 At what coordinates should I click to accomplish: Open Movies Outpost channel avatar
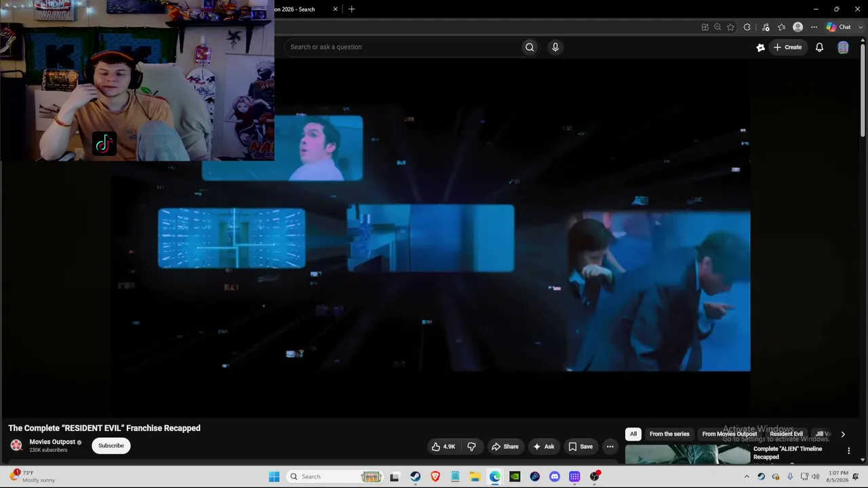click(16, 445)
